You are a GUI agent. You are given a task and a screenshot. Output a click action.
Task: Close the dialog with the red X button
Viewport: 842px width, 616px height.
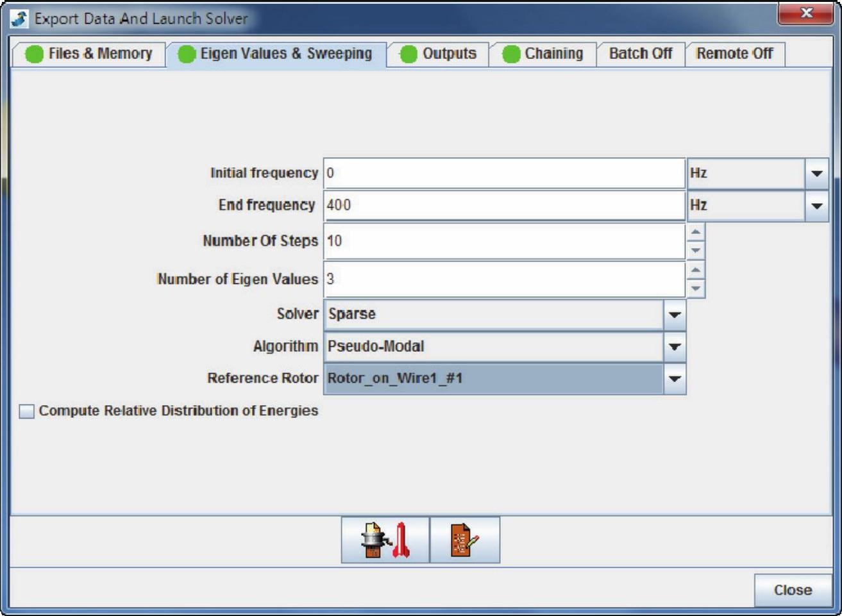[806, 13]
